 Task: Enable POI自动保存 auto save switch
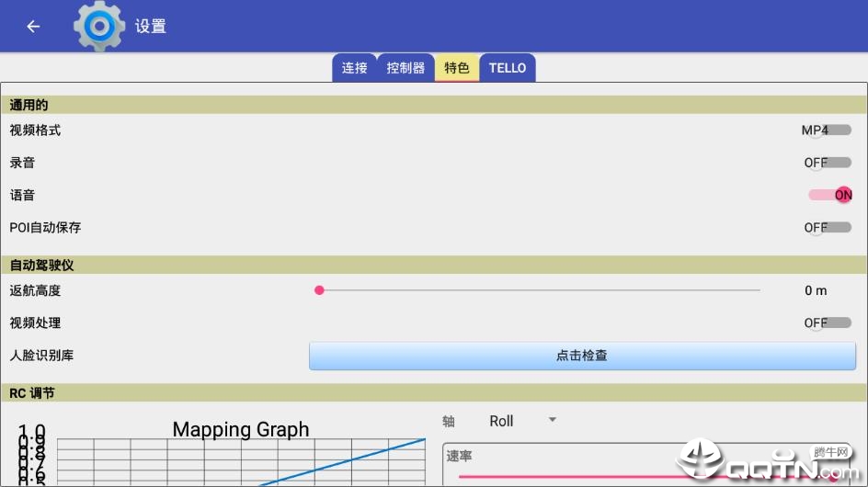coord(828,227)
